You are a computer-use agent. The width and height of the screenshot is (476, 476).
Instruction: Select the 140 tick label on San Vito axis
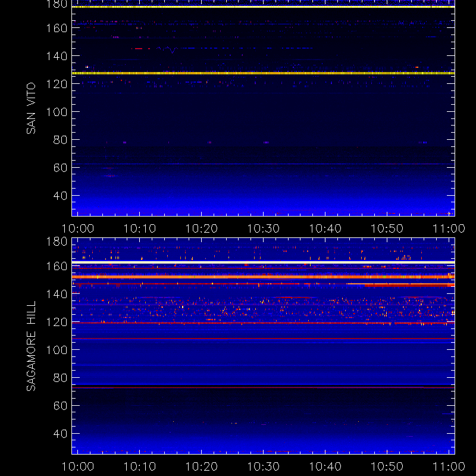pyautogui.click(x=57, y=56)
